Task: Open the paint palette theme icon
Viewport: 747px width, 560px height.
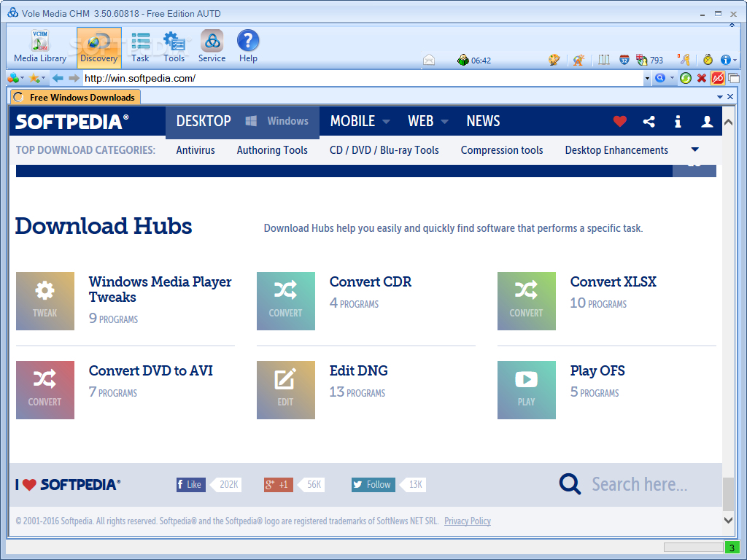Action: [x=554, y=60]
